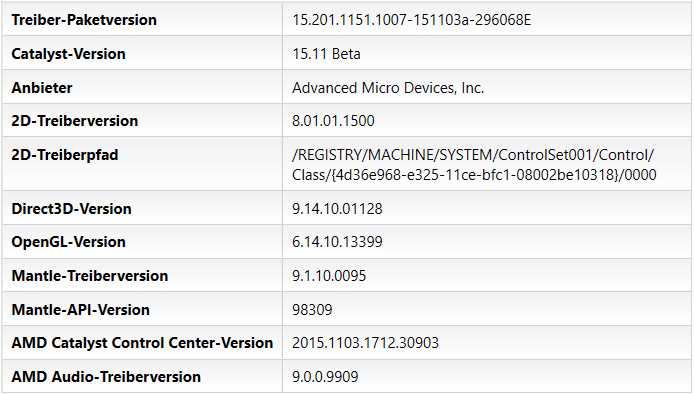Click Advanced Micro Devices, Inc. value
Viewport: 694px width, 395px height.
point(388,88)
